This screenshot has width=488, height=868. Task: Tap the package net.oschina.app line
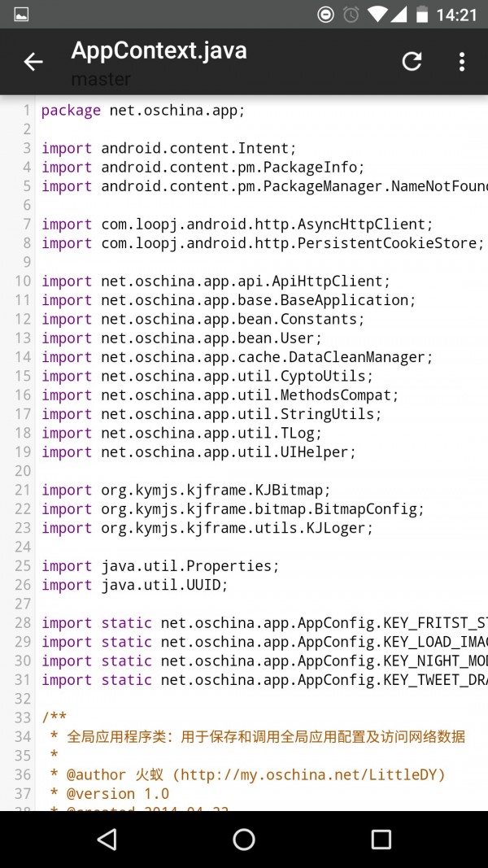coord(142,111)
